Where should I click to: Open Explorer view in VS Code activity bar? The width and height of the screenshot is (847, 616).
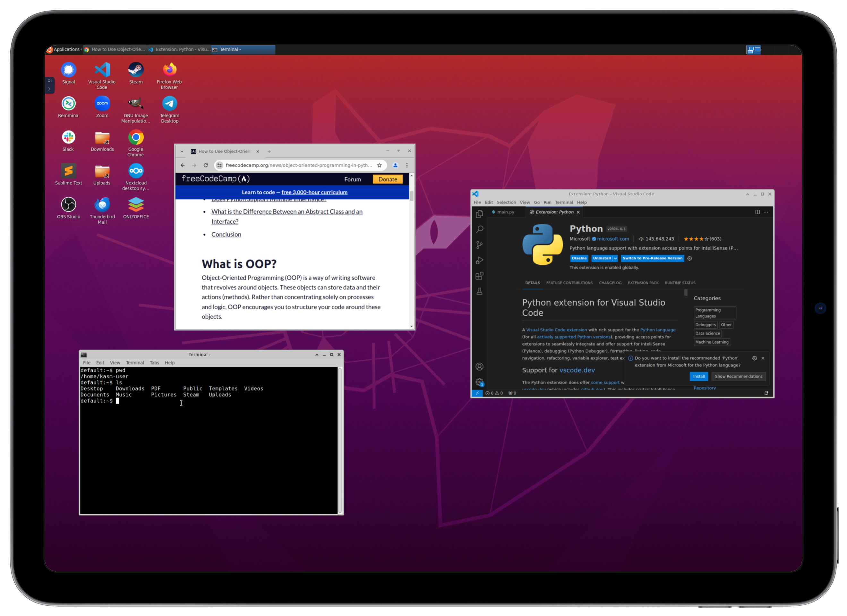pos(480,214)
